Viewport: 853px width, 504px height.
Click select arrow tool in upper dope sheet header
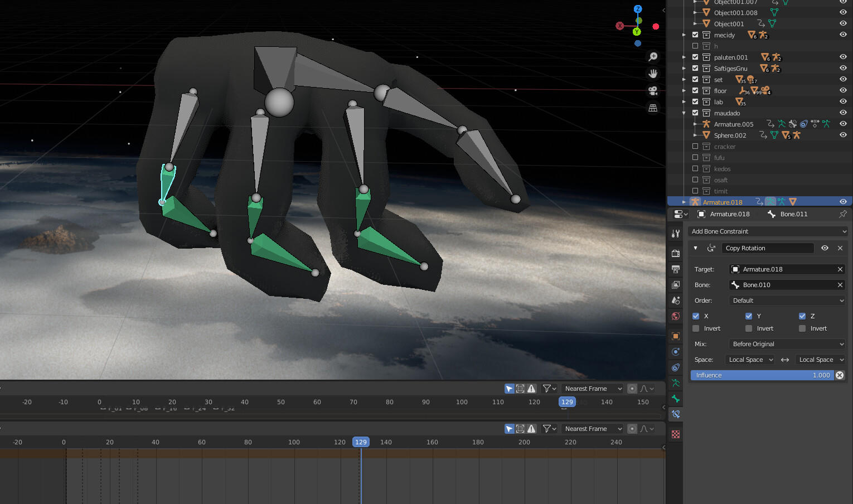(509, 389)
